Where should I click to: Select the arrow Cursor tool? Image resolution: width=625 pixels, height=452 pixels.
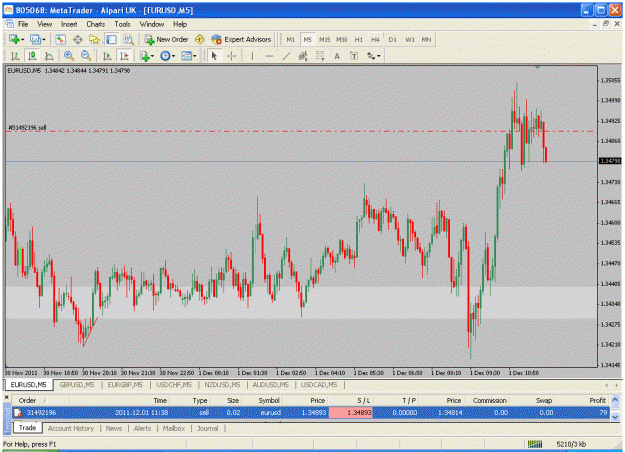tap(214, 56)
